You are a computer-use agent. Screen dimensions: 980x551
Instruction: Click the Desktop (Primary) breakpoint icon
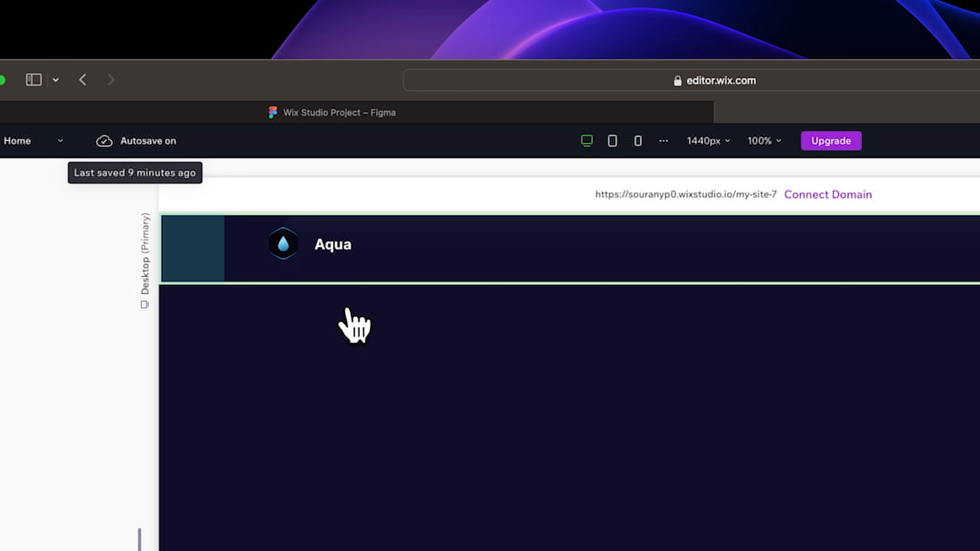144,305
